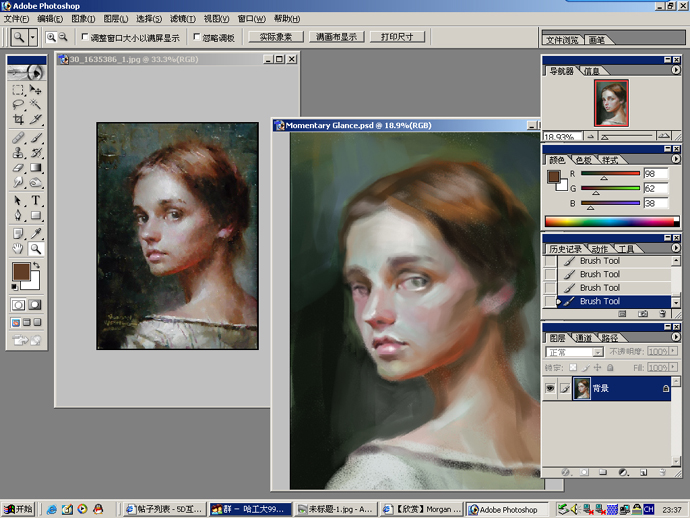Swap foreground and background colors
690x518 pixels.
coord(37,265)
